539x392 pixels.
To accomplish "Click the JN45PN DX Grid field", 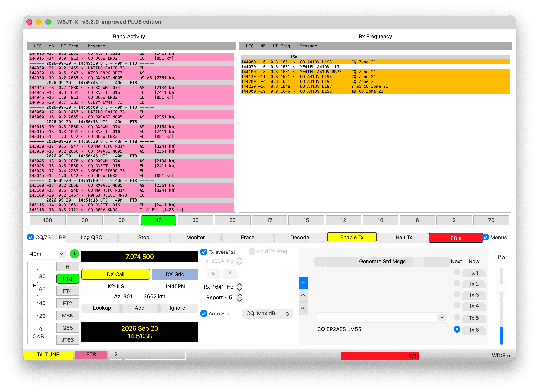I will pos(175,286).
